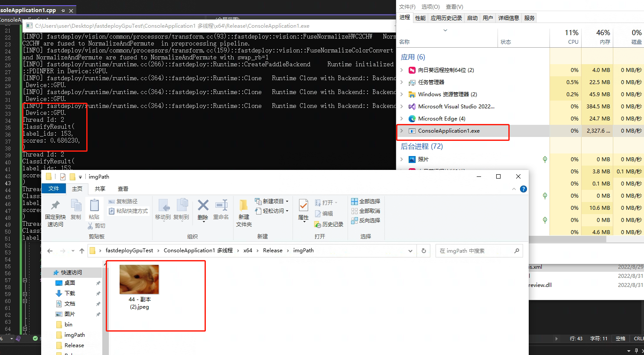Screen dimensions: 644x355
Task: Open the address bar breadcrumb dropdown arrow
Action: tap(410, 251)
